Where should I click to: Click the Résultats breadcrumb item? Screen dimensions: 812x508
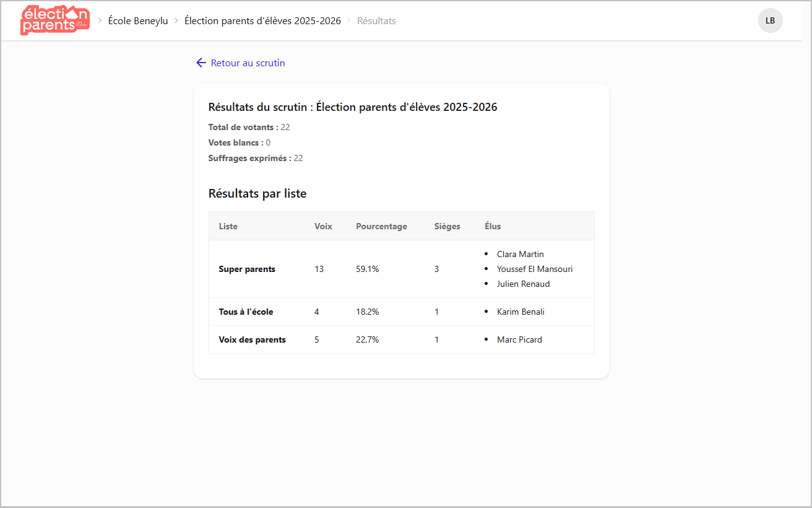point(376,20)
